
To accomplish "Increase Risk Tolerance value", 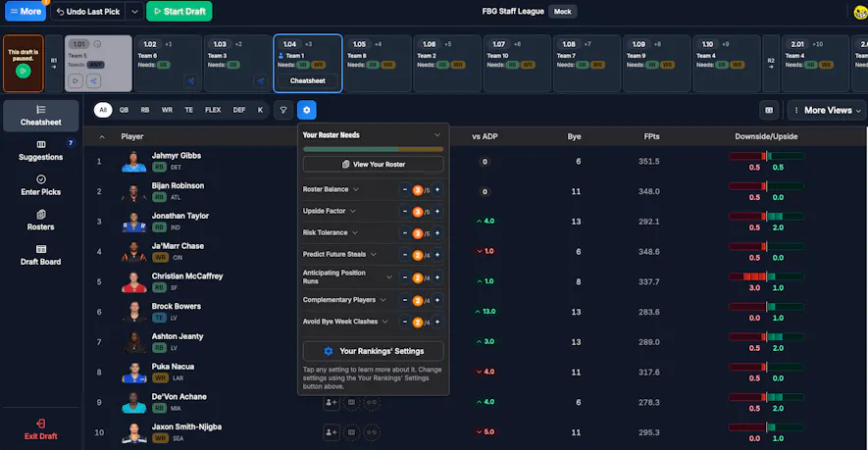I will tap(437, 233).
